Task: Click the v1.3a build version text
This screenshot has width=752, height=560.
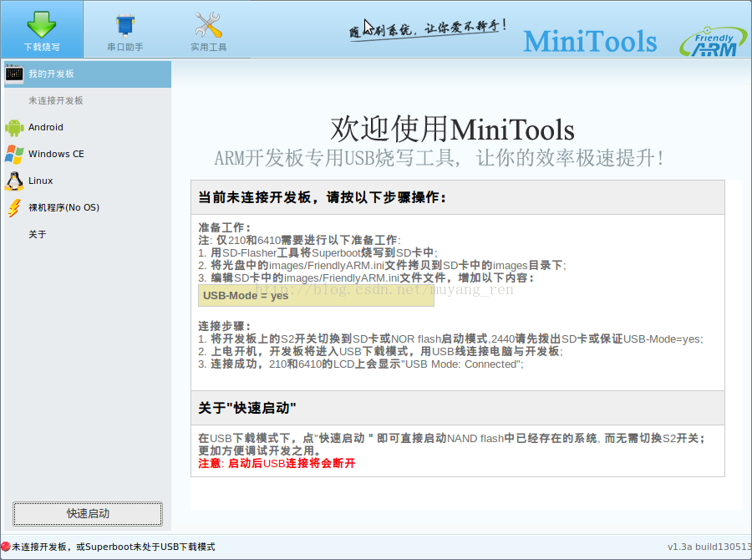Action: [x=709, y=547]
